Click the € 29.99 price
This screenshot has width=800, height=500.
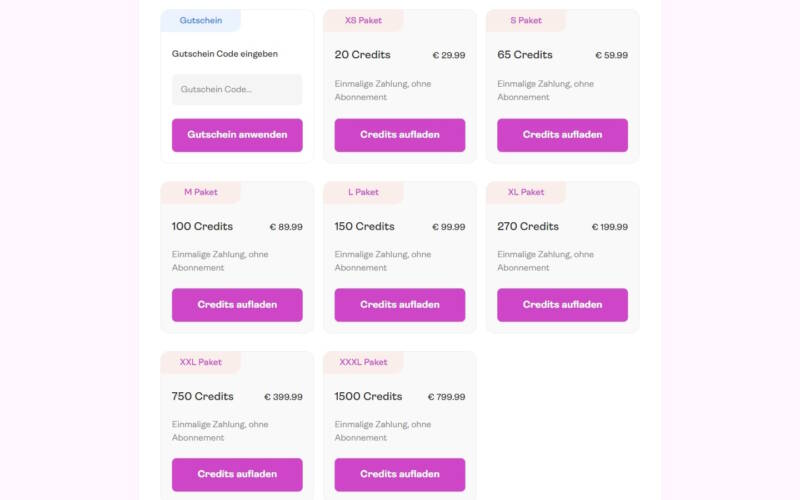pos(448,56)
